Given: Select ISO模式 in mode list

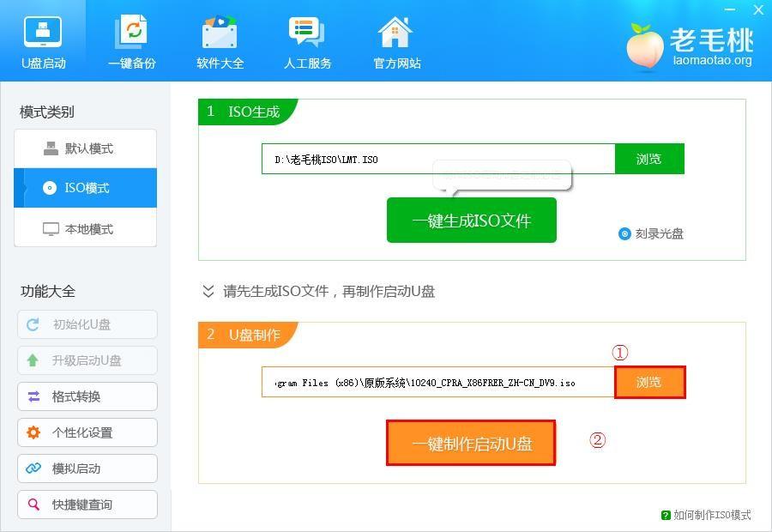Looking at the screenshot, I should coord(85,188).
